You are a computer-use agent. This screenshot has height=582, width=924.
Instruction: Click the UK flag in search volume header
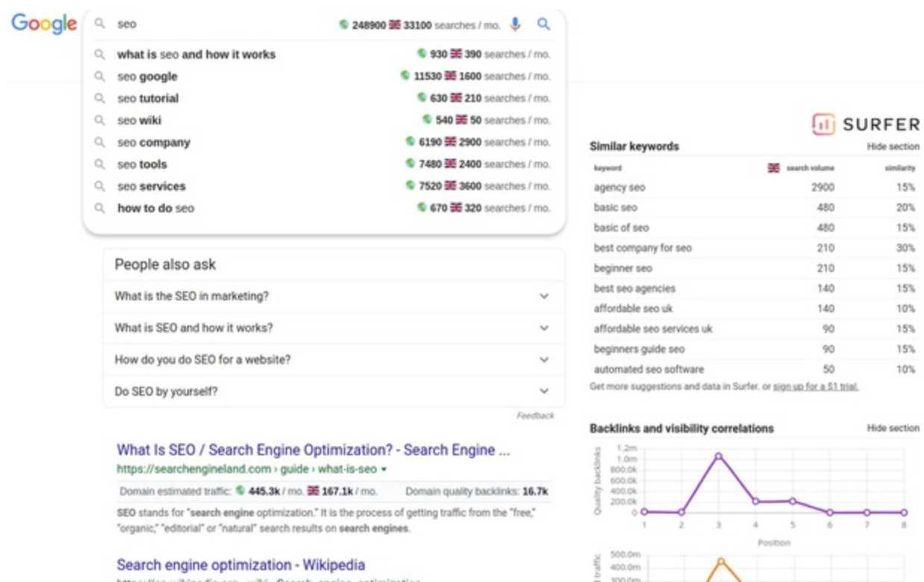(773, 168)
